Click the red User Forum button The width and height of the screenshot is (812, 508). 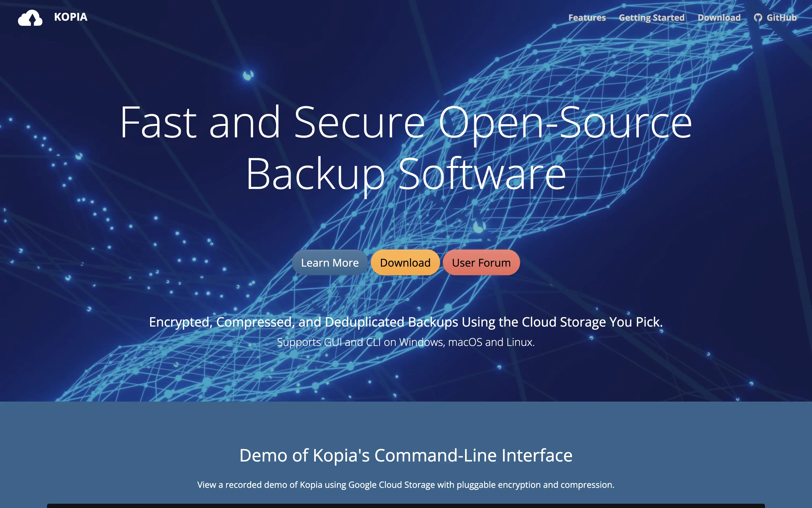[481, 262]
